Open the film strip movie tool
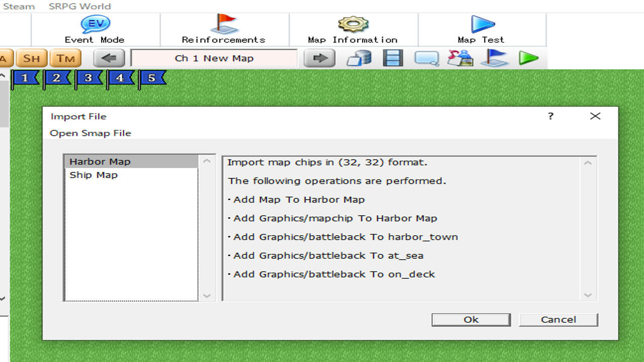The width and height of the screenshot is (644, 362). (392, 58)
